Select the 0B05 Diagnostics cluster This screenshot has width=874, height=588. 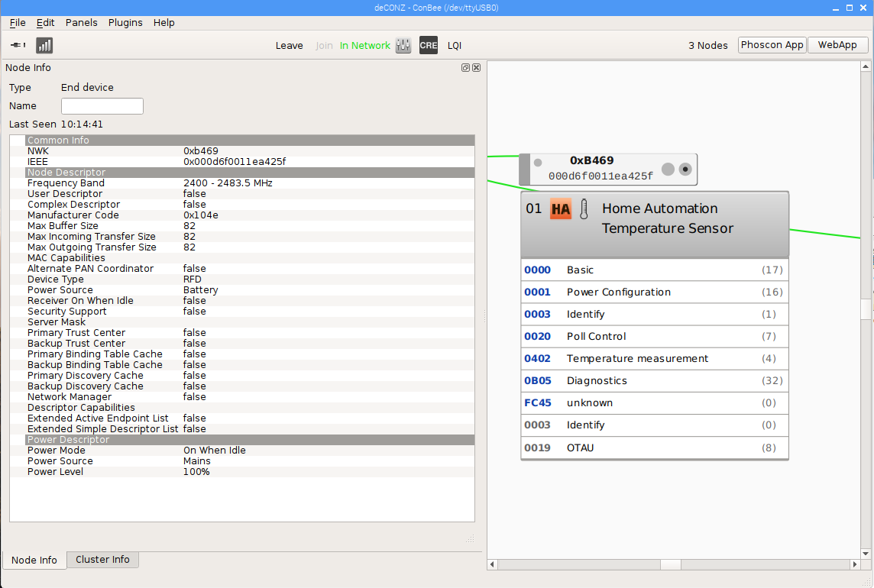[655, 380]
